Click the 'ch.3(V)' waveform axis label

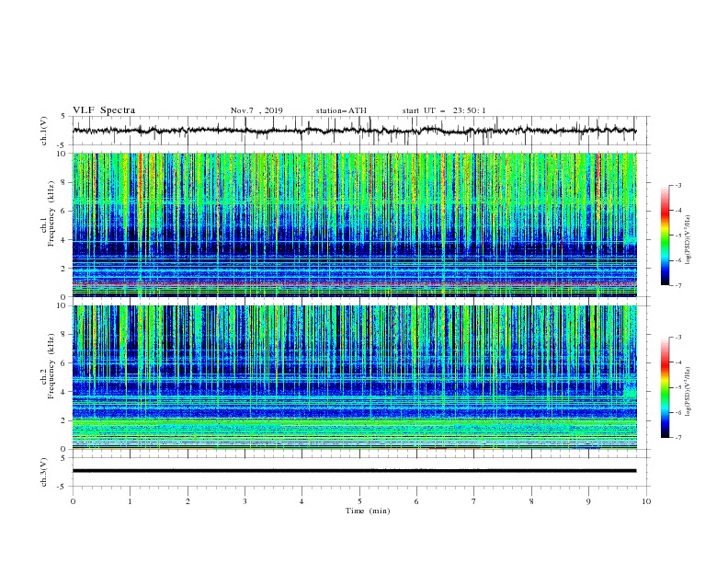coord(44,472)
